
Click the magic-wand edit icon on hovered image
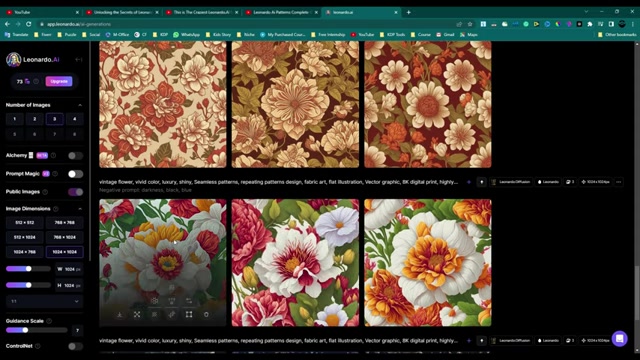point(172,315)
